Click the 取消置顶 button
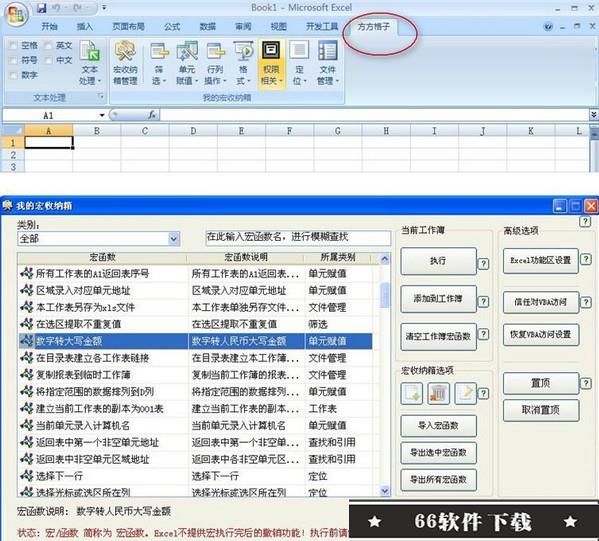The image size is (599, 541). [x=541, y=410]
